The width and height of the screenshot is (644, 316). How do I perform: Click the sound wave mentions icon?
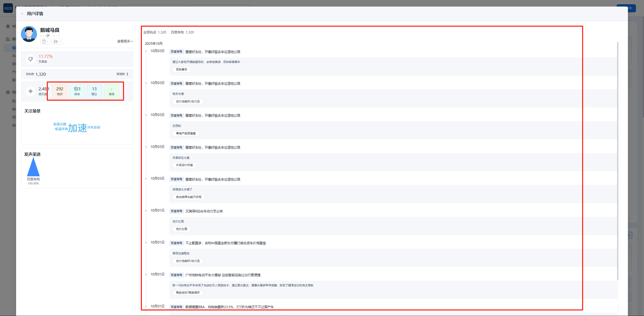(30, 91)
